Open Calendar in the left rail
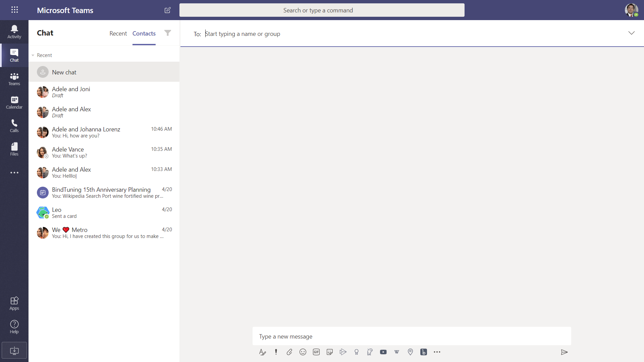Viewport: 644px width, 362px height. tap(14, 102)
